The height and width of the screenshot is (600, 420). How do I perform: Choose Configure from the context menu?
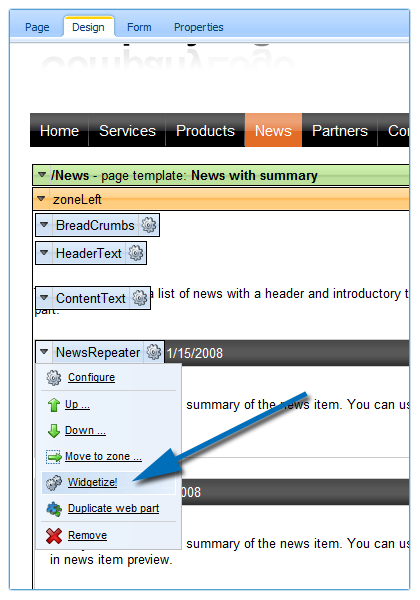pos(91,377)
